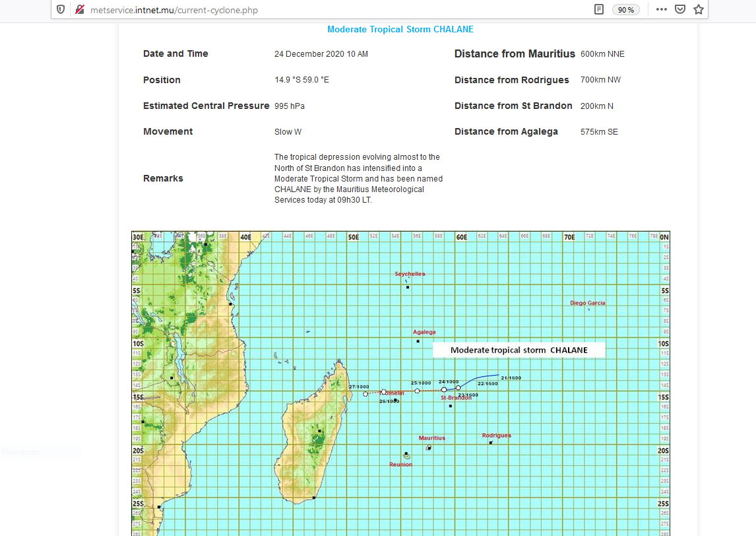Click the 27/1000 forecast track marker
Image resolution: width=756 pixels, height=536 pixels.
(x=365, y=394)
